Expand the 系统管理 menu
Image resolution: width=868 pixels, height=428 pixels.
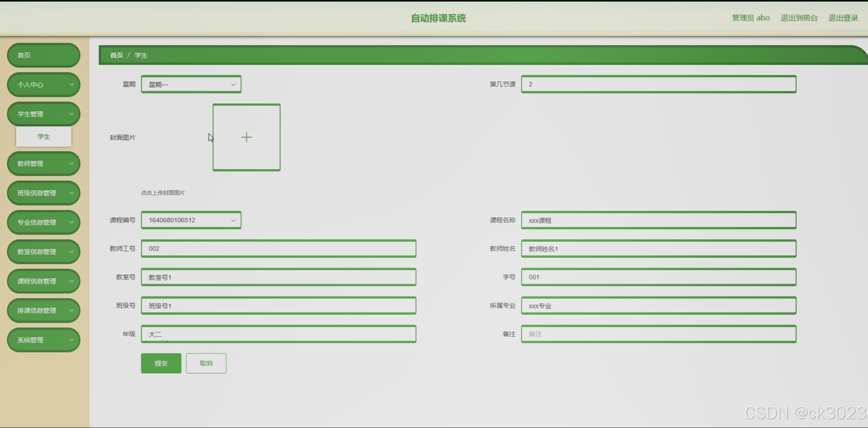pos(43,340)
